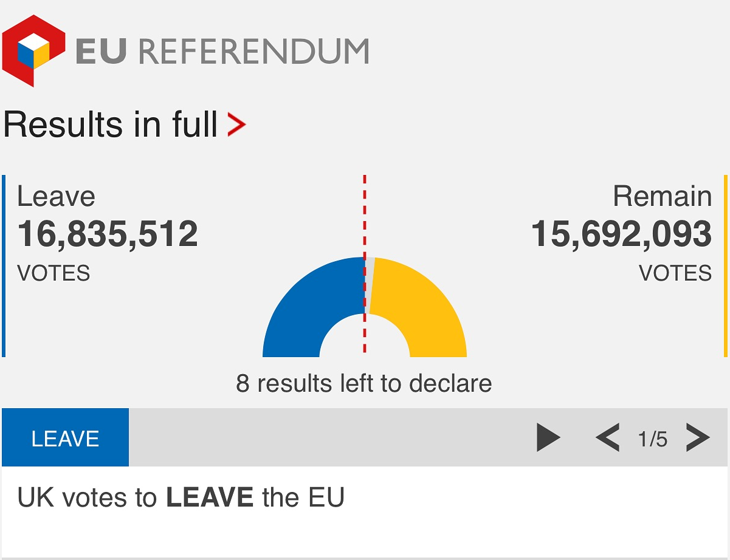Click the EU REFERENDUM header title
This screenshot has height=560, width=730.
222,51
